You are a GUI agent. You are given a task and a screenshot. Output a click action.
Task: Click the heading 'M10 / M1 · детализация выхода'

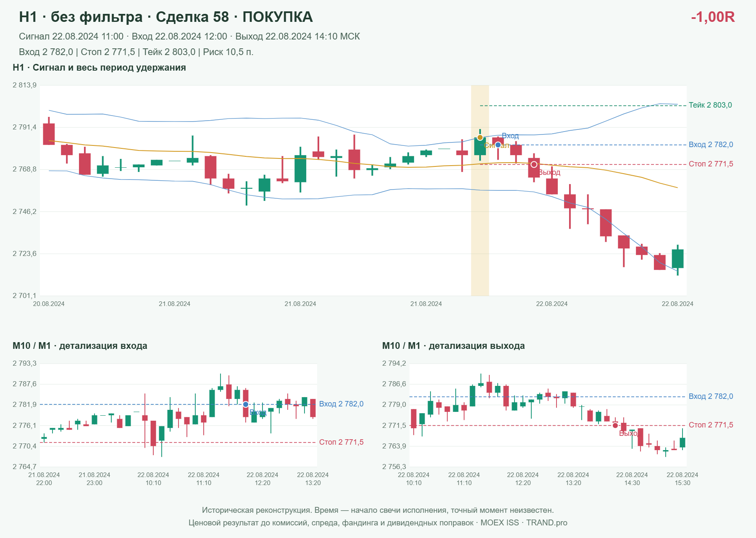tap(454, 346)
